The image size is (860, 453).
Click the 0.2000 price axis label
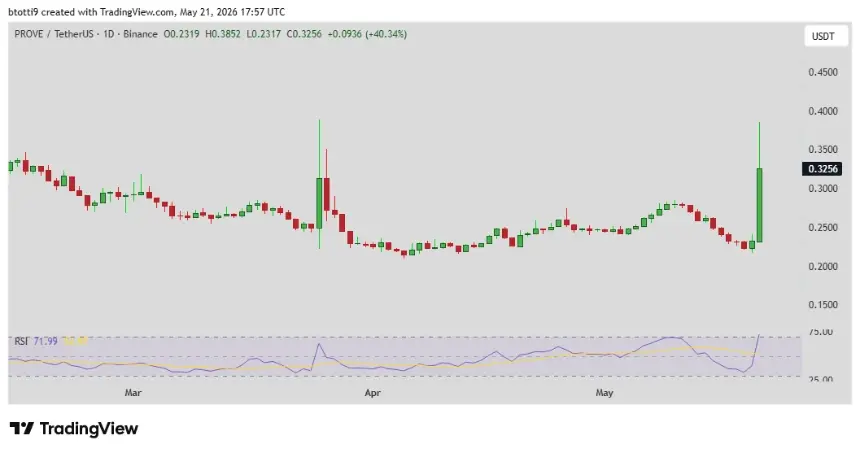823,267
